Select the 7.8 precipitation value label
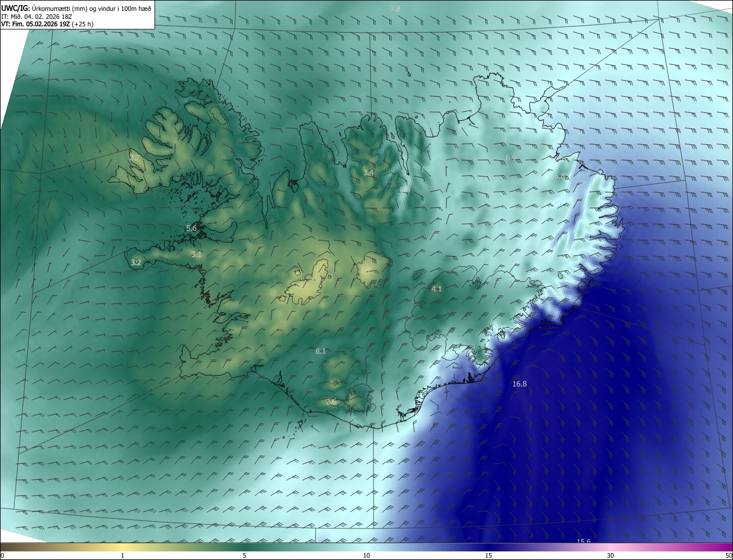Viewport: 733px width, 560px height. point(395,9)
